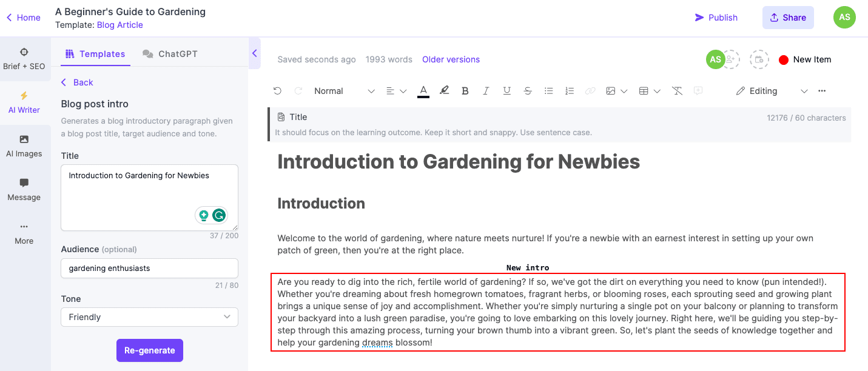Click the 1993 words counter

pos(389,59)
